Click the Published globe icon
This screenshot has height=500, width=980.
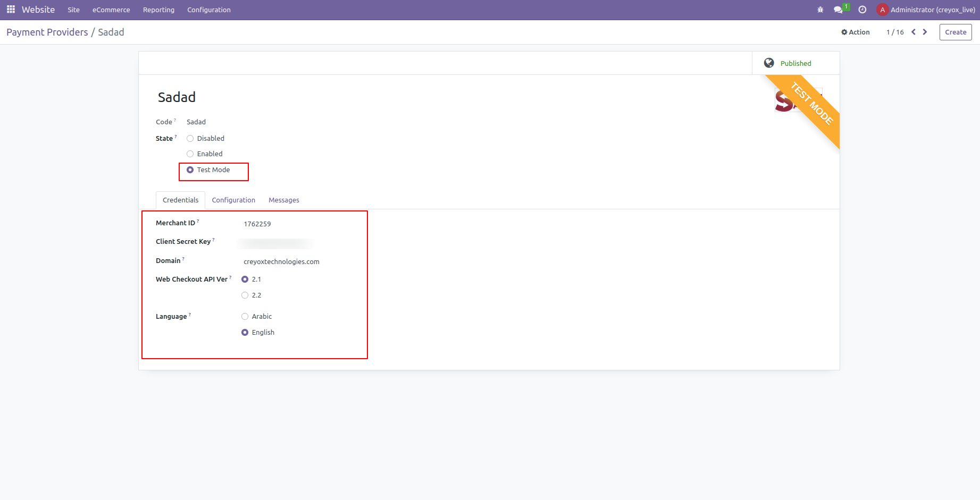pyautogui.click(x=769, y=63)
